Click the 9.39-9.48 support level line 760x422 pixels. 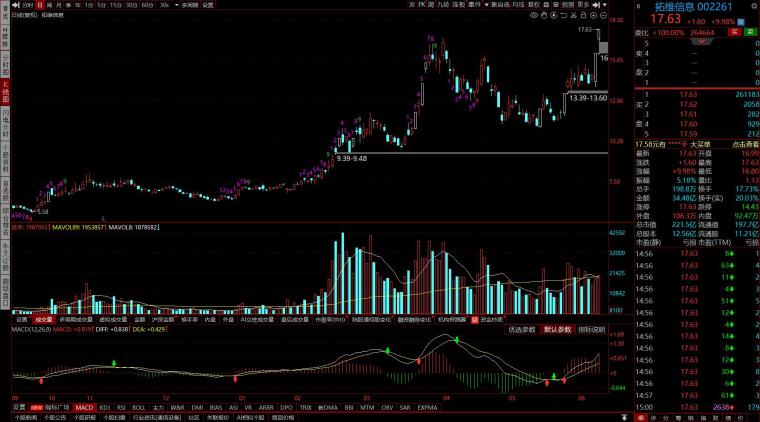tap(471, 153)
